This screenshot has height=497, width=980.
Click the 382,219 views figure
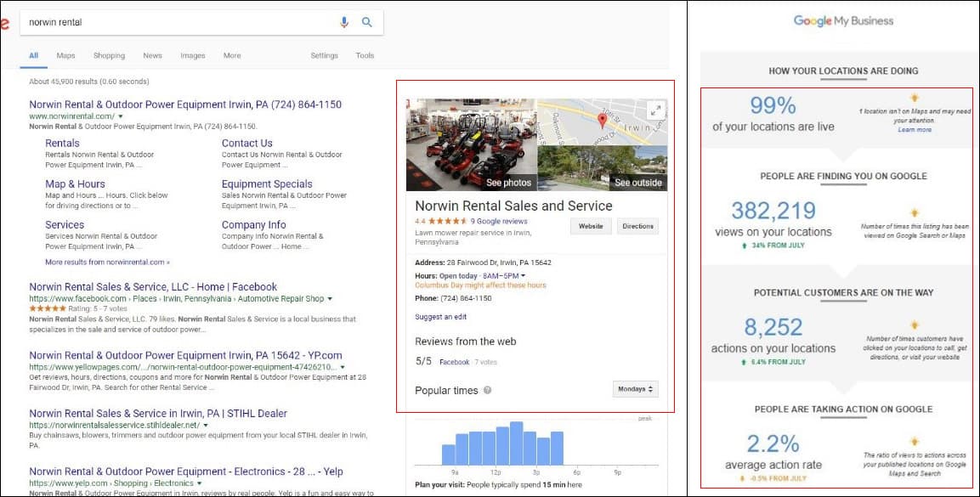pyautogui.click(x=773, y=211)
